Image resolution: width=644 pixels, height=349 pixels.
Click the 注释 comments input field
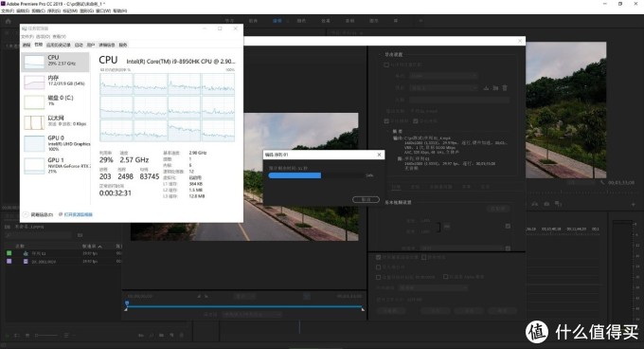(459, 100)
